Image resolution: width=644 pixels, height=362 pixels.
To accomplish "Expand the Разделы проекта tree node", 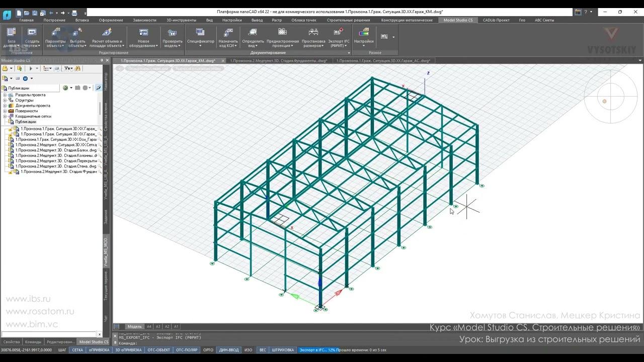I will pos(5,95).
